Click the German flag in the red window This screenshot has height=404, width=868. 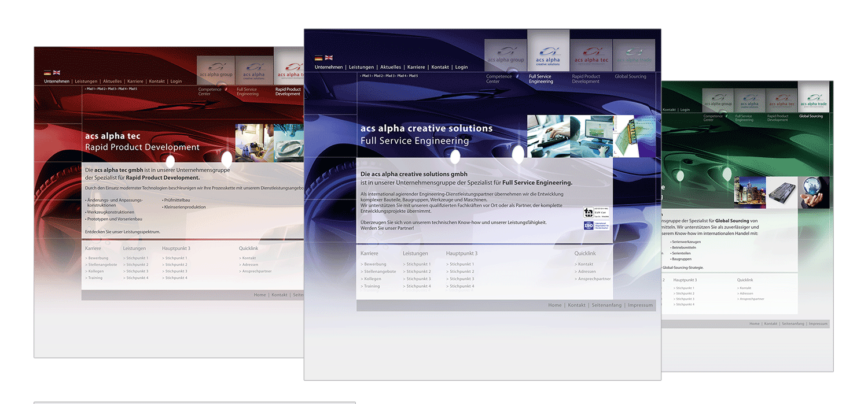pos(47,73)
